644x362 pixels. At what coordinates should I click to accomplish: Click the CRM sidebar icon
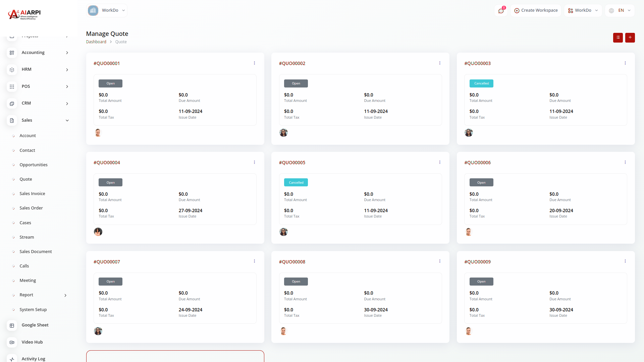tap(12, 104)
